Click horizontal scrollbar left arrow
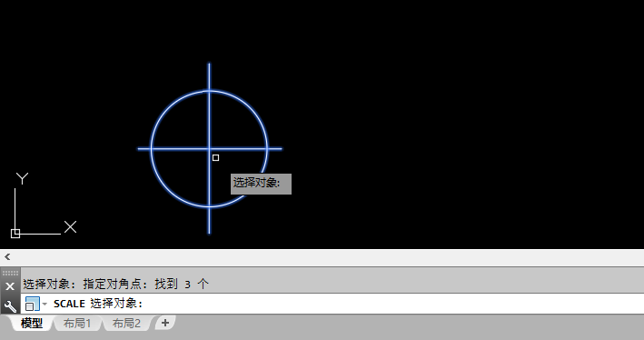 click(7, 257)
